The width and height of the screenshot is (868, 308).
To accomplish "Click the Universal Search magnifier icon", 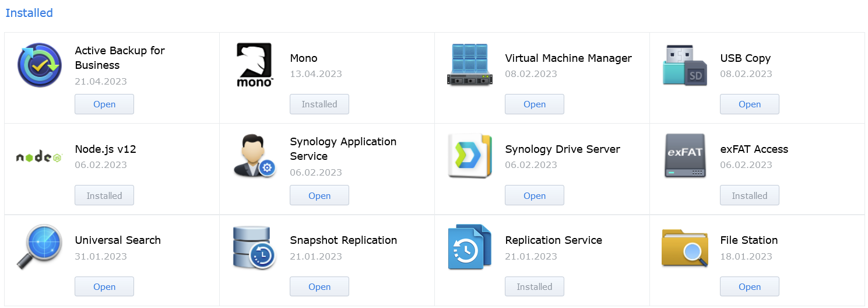I will click(x=39, y=247).
